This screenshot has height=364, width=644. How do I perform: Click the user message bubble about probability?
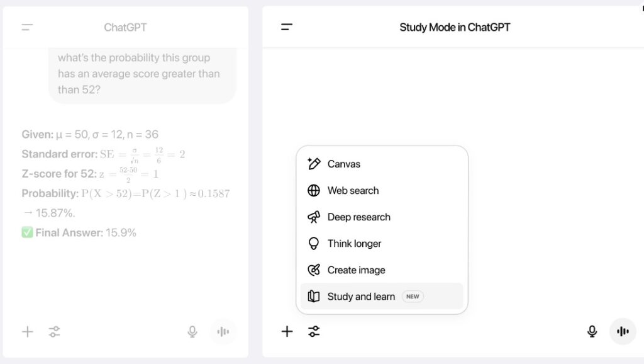142,74
